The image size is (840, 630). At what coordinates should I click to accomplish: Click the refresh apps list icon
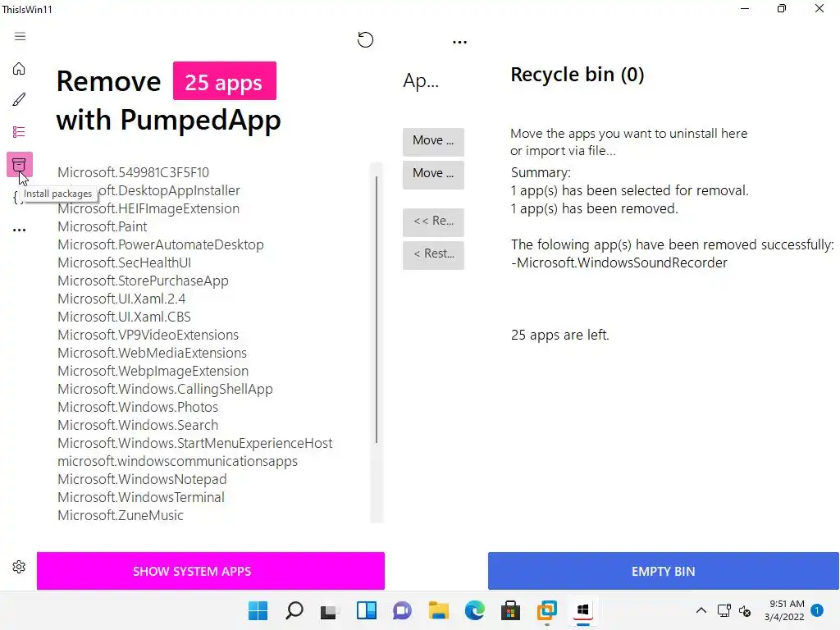(x=365, y=39)
